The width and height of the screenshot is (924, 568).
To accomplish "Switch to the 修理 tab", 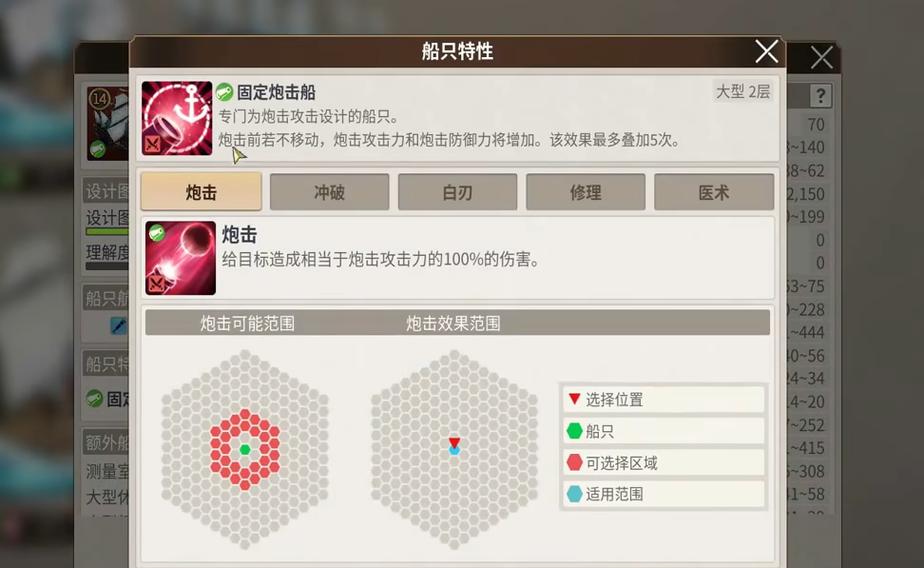I will (x=586, y=191).
